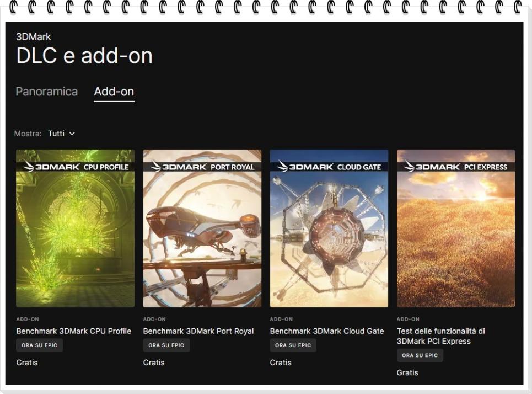This screenshot has height=394, width=532.
Task: Expand the Mostra Tutti filter dropdown
Action: pos(61,134)
